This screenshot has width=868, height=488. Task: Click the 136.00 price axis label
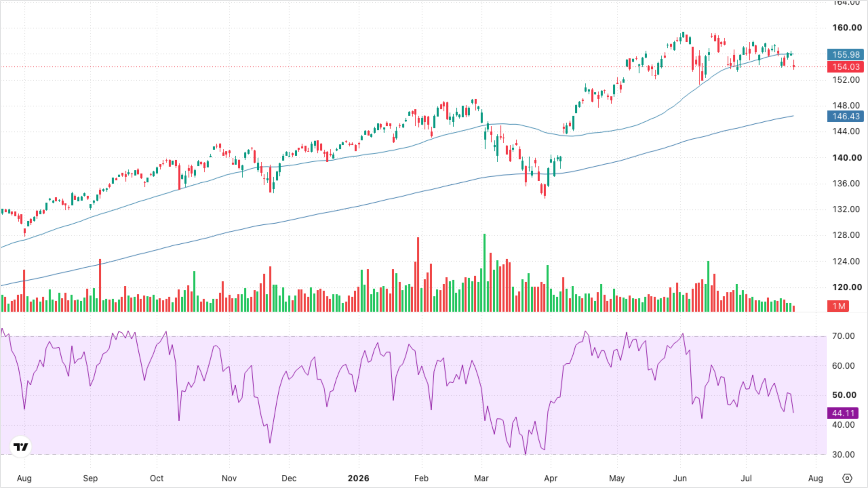pyautogui.click(x=846, y=183)
